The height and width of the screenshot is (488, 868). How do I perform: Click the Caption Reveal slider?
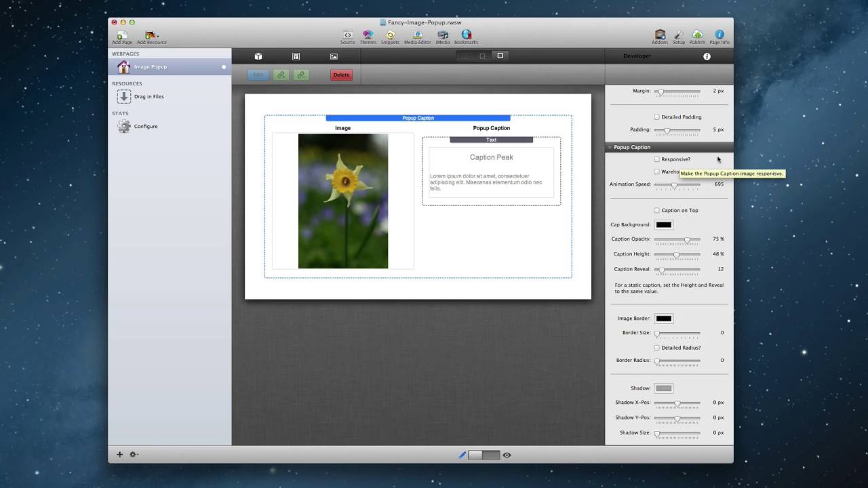(677, 269)
